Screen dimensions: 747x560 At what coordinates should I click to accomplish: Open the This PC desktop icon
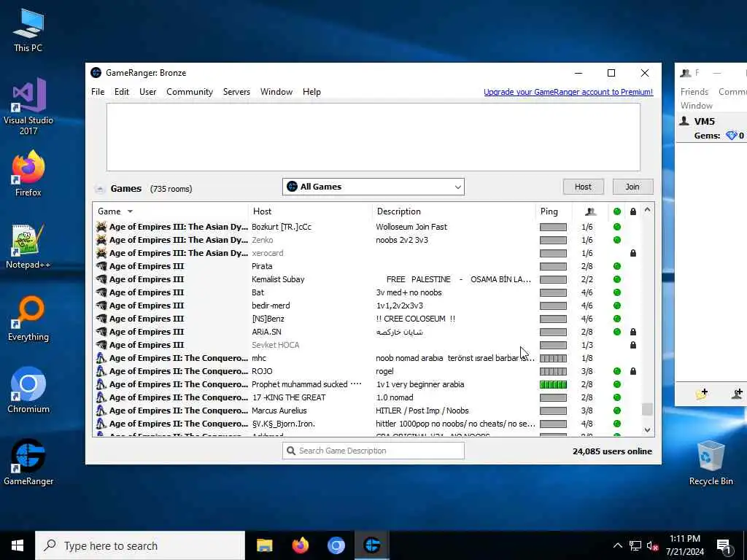pyautogui.click(x=28, y=30)
